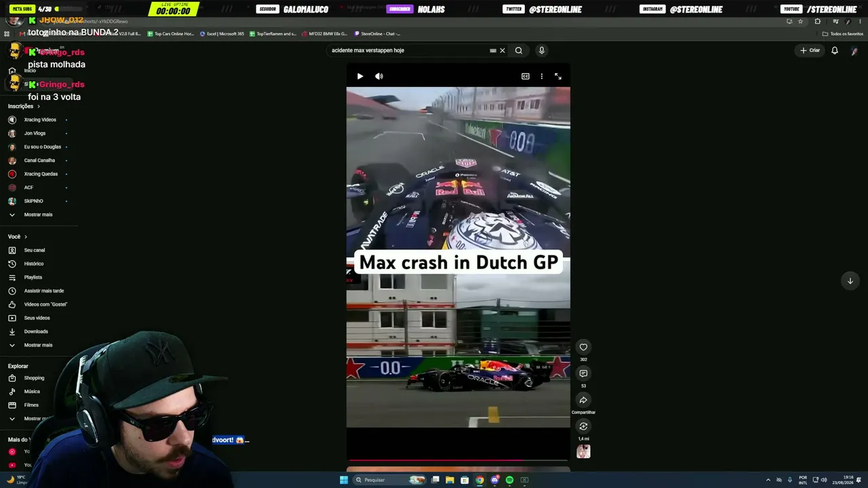This screenshot has width=868, height=488.
Task: Open the on-screen keyboard in search box
Action: pyautogui.click(x=493, y=50)
